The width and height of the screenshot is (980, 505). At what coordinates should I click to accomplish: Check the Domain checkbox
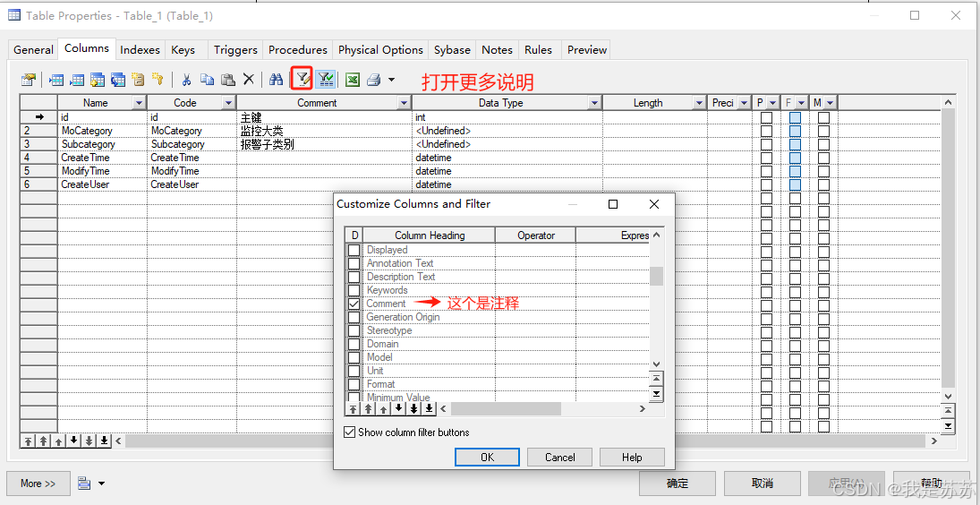pyautogui.click(x=354, y=345)
